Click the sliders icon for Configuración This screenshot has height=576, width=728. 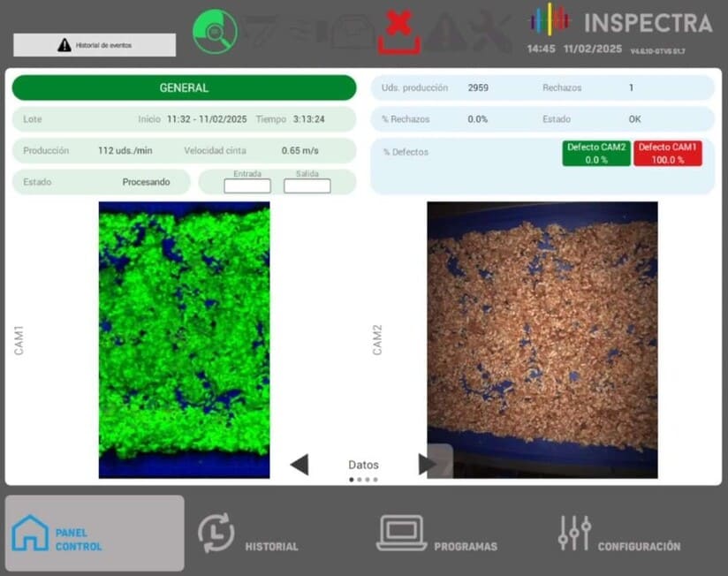(x=574, y=533)
